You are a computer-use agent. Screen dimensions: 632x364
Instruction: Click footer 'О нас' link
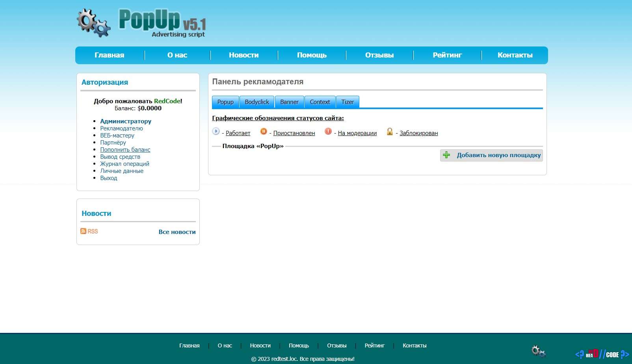(x=225, y=345)
